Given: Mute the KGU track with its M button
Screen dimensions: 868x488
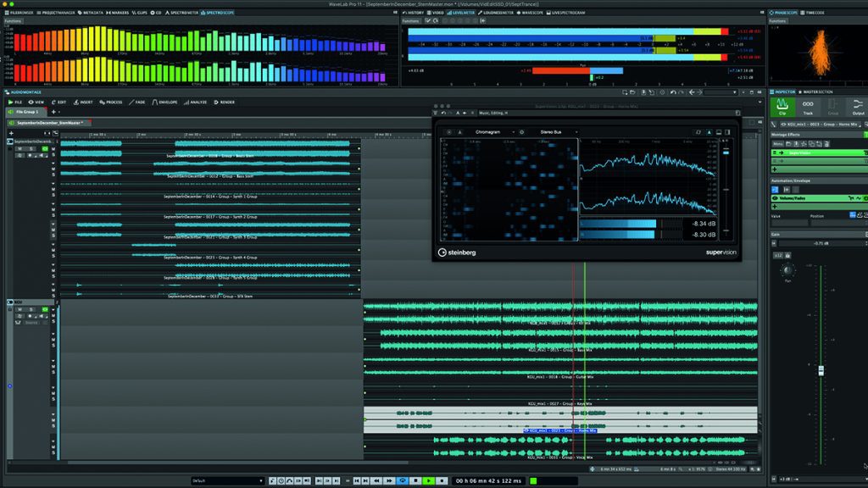Looking at the screenshot, I should pyautogui.click(x=19, y=309).
